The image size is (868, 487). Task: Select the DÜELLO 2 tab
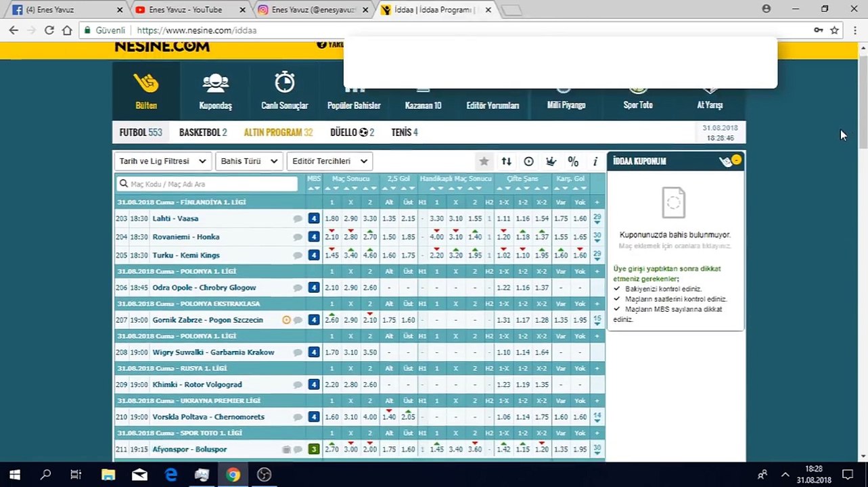click(352, 133)
